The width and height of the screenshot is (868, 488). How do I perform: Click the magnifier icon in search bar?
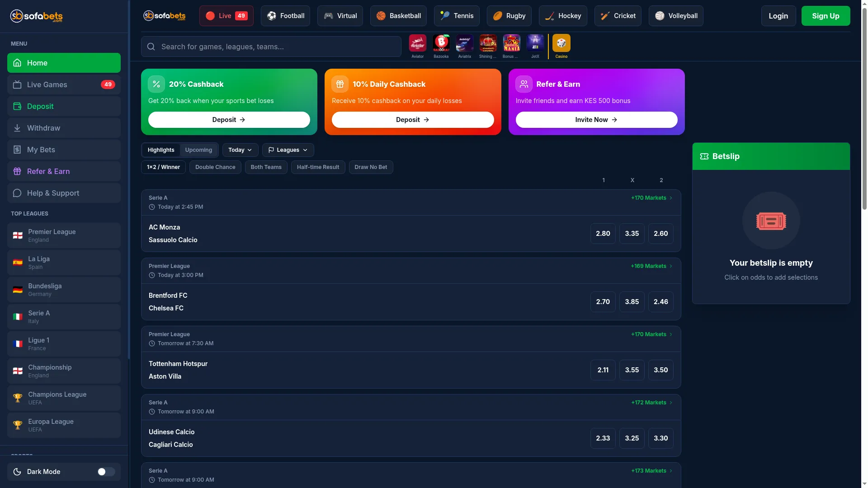pyautogui.click(x=151, y=47)
